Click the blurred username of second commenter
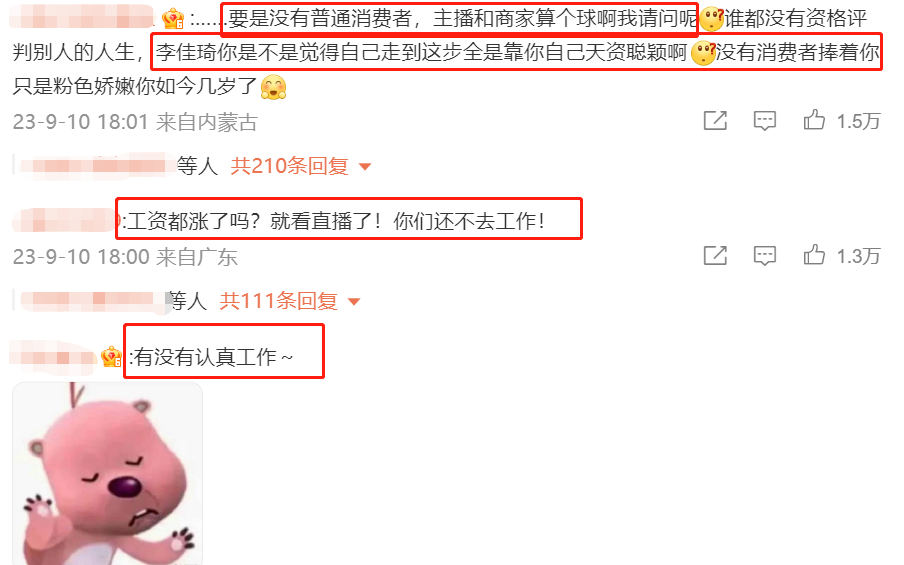The width and height of the screenshot is (904, 565). (x=65, y=220)
